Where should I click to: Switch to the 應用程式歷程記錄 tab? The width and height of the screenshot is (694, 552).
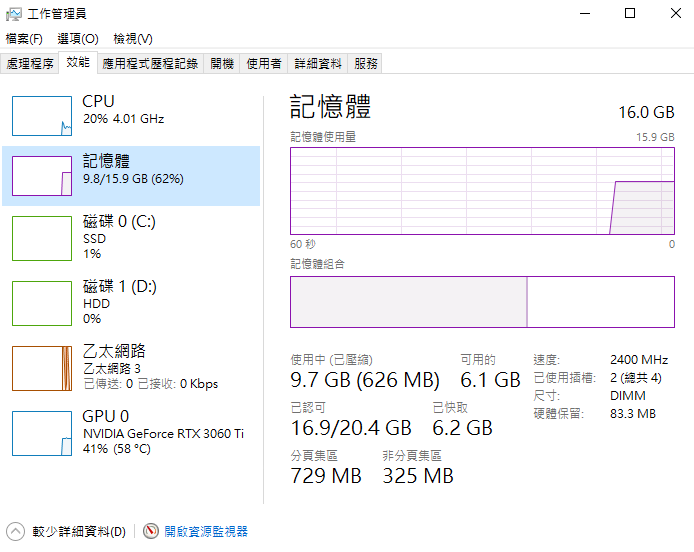[150, 63]
